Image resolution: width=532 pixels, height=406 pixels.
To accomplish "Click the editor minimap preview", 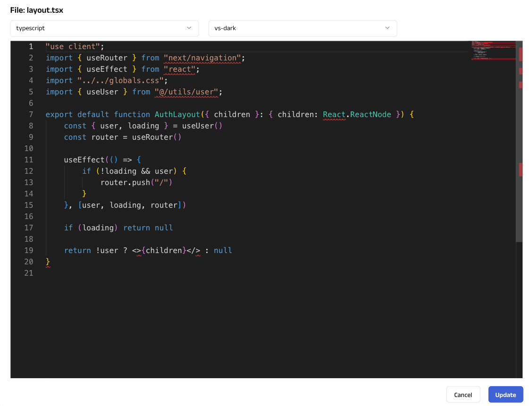I will point(493,51).
